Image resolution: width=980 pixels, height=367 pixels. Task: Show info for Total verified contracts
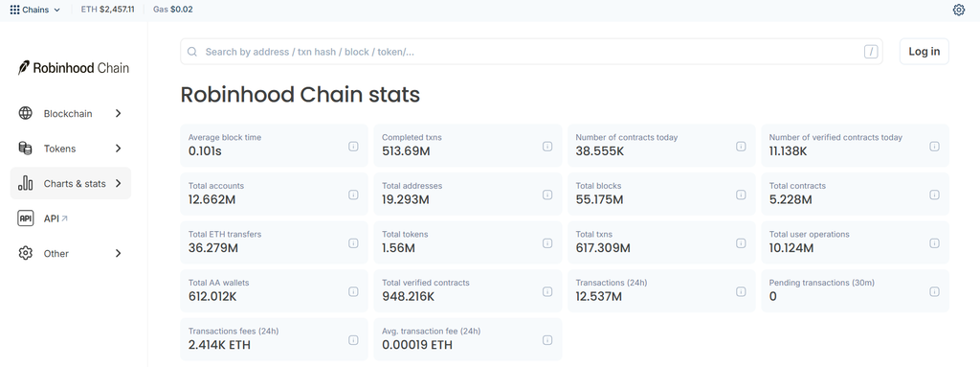pyautogui.click(x=546, y=291)
